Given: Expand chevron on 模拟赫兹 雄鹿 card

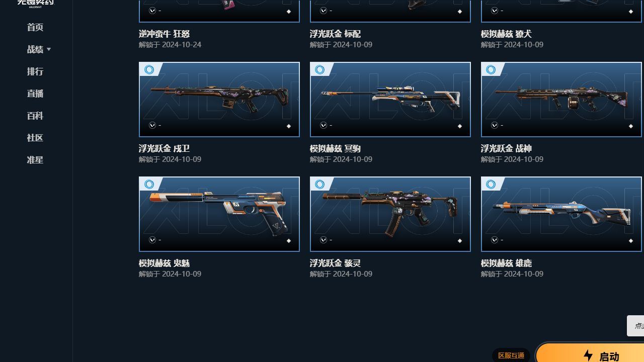Looking at the screenshot, I should [x=495, y=240].
